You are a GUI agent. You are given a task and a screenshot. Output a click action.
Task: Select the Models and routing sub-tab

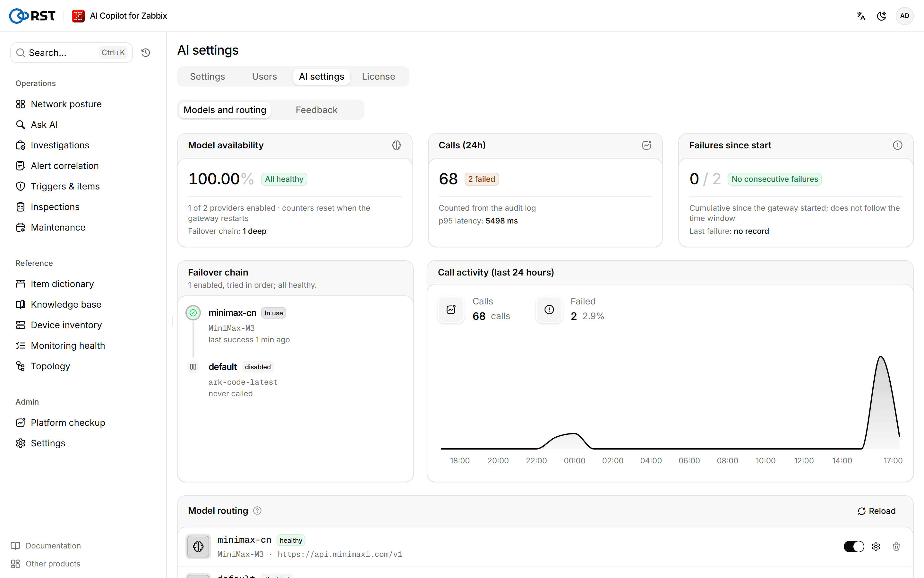[x=225, y=110]
